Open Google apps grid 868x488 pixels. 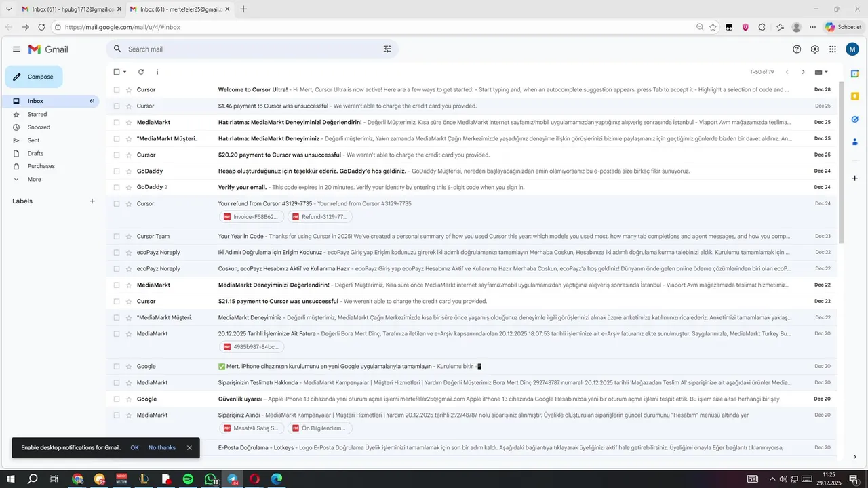tap(833, 49)
